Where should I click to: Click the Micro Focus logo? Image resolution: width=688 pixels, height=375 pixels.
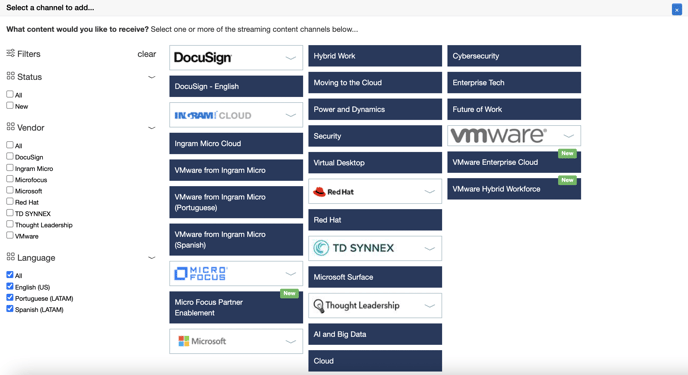201,274
